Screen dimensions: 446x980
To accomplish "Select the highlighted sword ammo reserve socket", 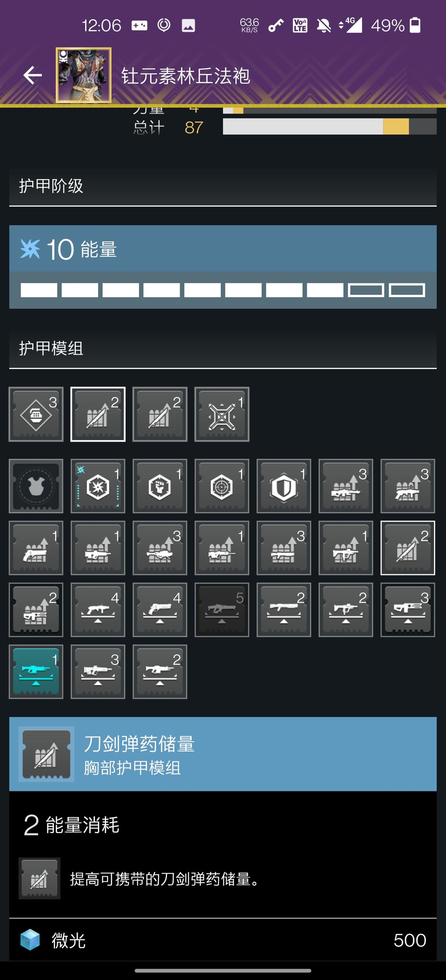I will point(98,414).
